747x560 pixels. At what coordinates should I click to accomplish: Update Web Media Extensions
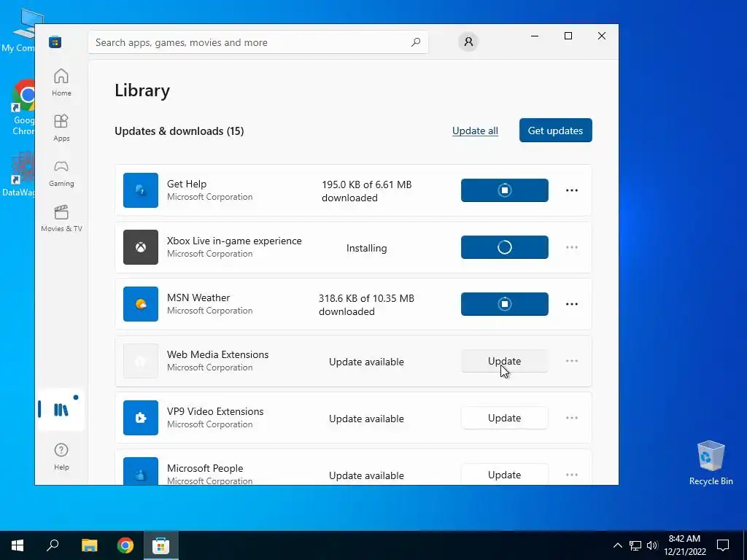coord(505,361)
